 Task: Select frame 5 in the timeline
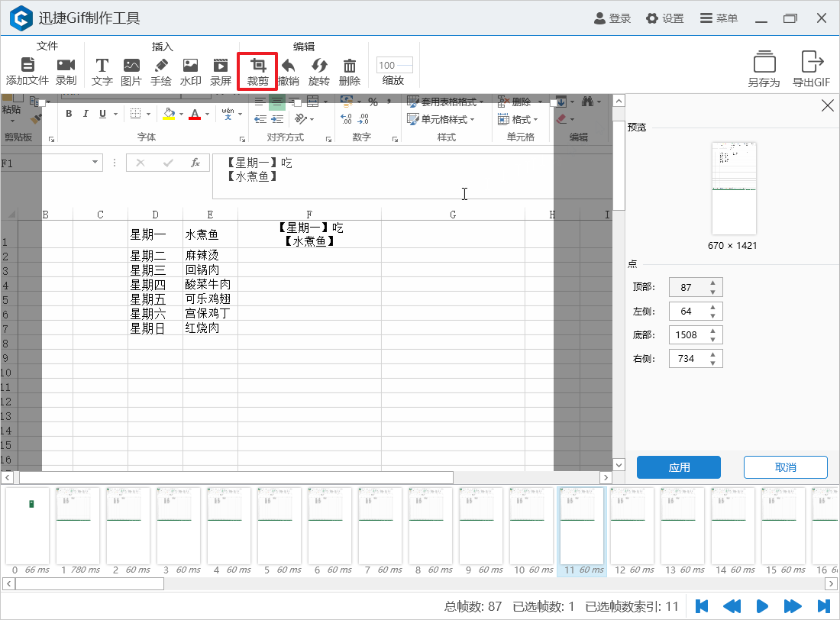(279, 526)
